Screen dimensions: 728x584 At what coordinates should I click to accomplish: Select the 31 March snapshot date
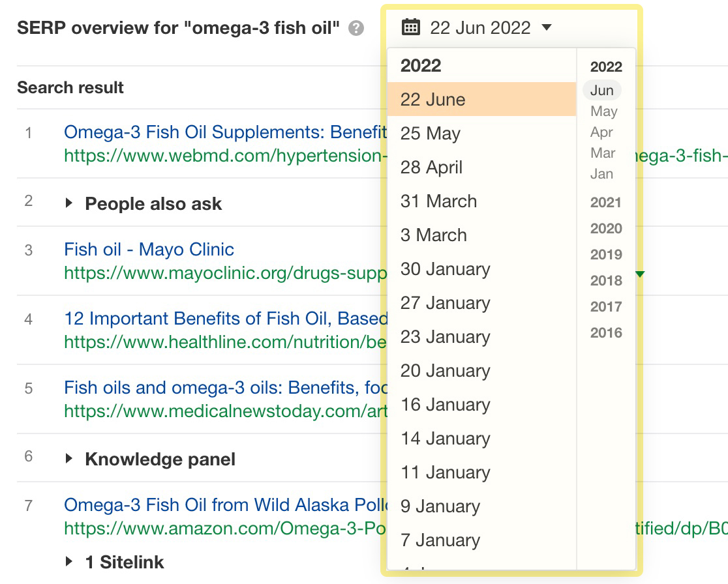(438, 201)
